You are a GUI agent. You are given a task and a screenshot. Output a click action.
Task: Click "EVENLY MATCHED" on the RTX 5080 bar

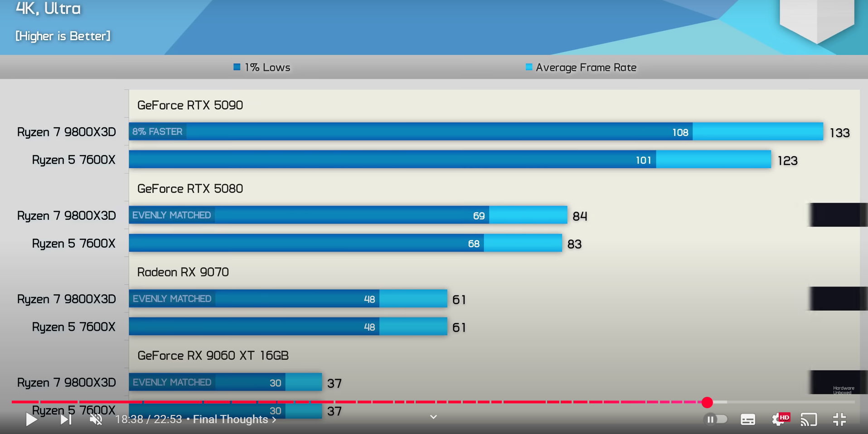pyautogui.click(x=172, y=215)
